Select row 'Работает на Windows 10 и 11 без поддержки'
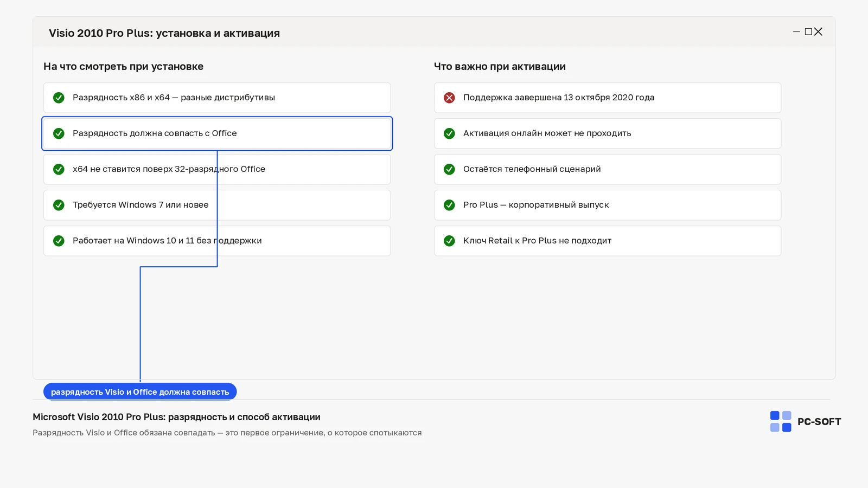Screen dimensions: 868x488 point(217,241)
